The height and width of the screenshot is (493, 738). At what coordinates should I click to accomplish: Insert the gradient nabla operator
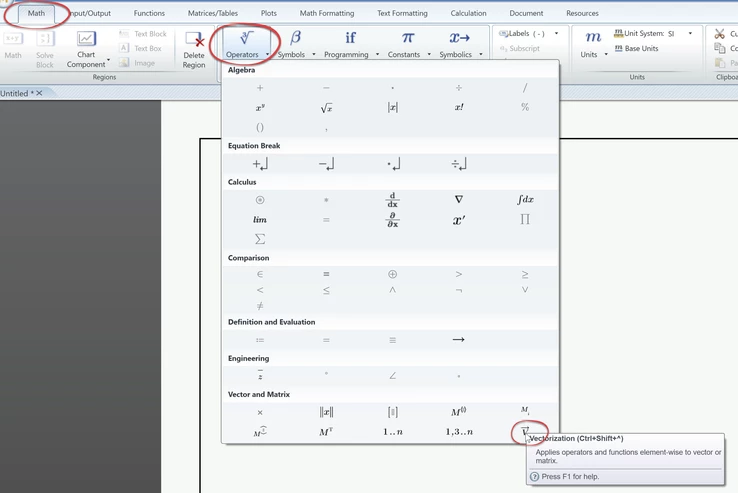click(x=459, y=200)
